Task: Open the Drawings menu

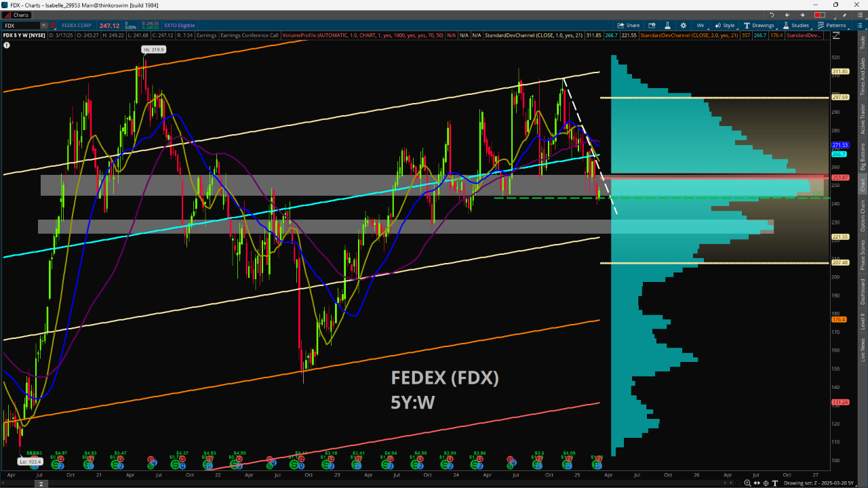Action: (759, 25)
